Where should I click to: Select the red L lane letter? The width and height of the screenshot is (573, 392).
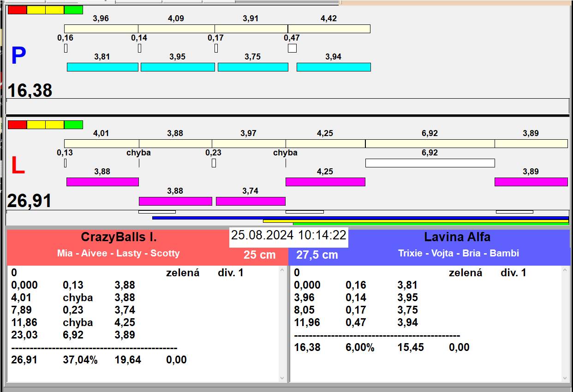[18, 166]
